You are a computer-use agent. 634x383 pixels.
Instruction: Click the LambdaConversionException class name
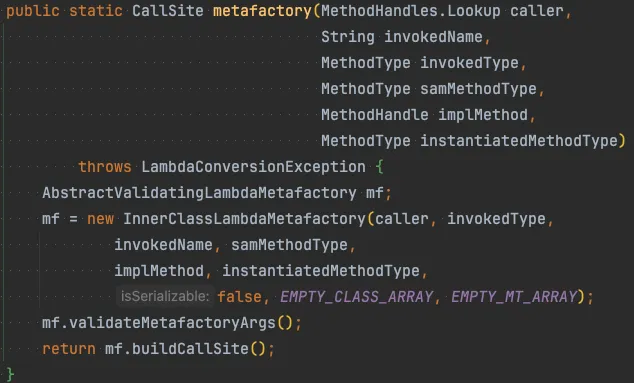[253, 167]
